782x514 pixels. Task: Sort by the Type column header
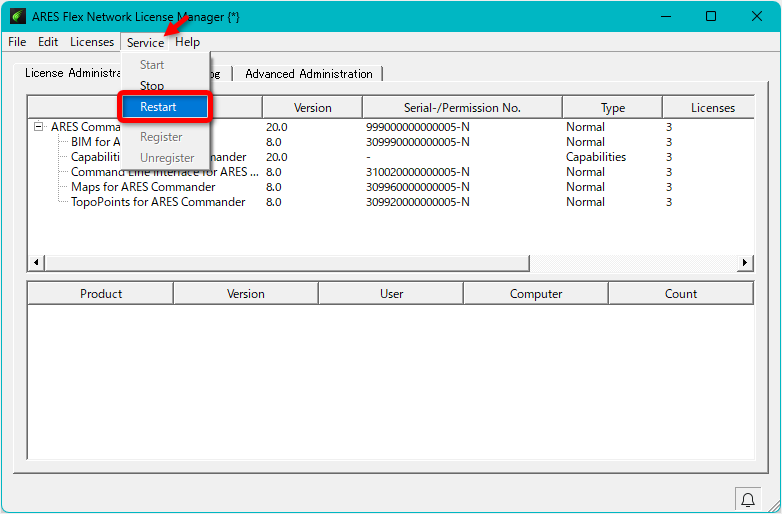[x=612, y=108]
